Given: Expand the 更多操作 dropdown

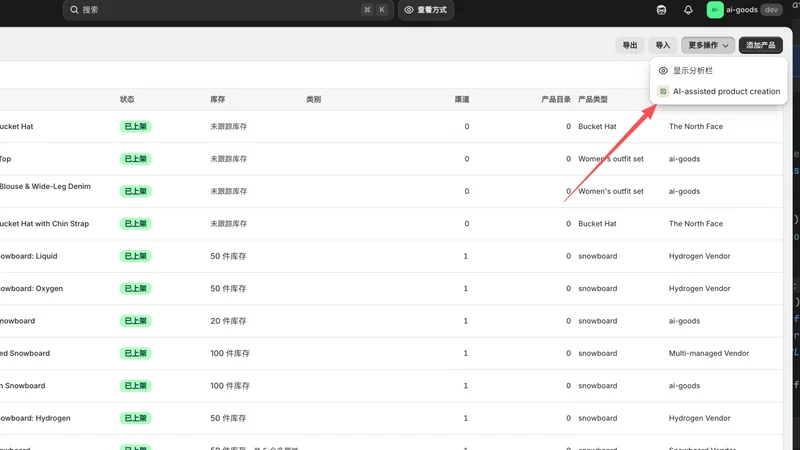Looking at the screenshot, I should click(708, 45).
